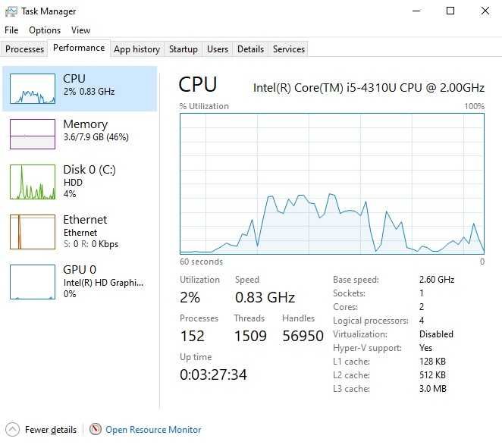Select the CPU mini graph thumbnail

tap(33, 89)
